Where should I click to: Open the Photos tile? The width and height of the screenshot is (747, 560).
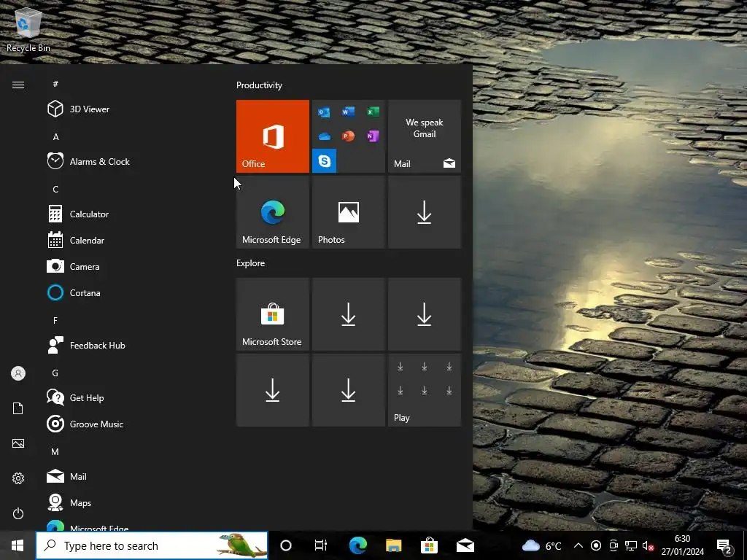click(x=348, y=212)
